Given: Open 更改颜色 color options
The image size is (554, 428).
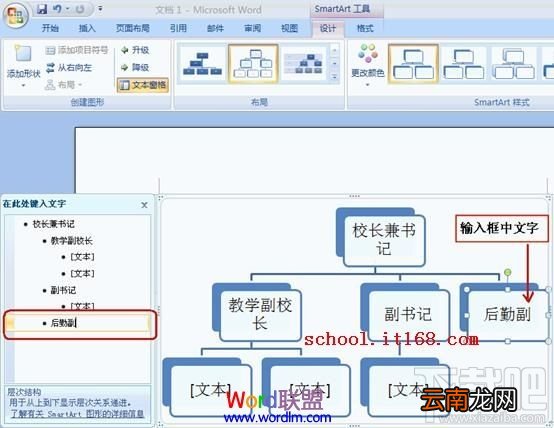Looking at the screenshot, I should click(x=367, y=64).
